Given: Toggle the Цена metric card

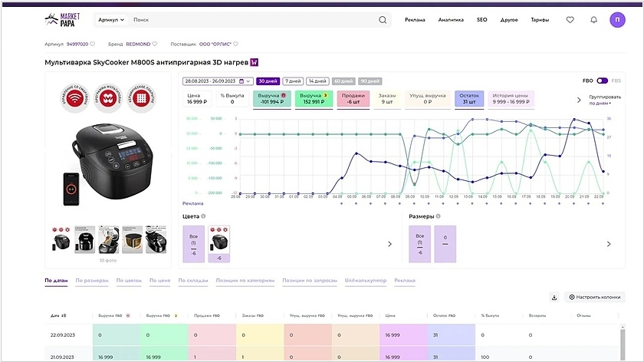Looking at the screenshot, I should coord(197,99).
